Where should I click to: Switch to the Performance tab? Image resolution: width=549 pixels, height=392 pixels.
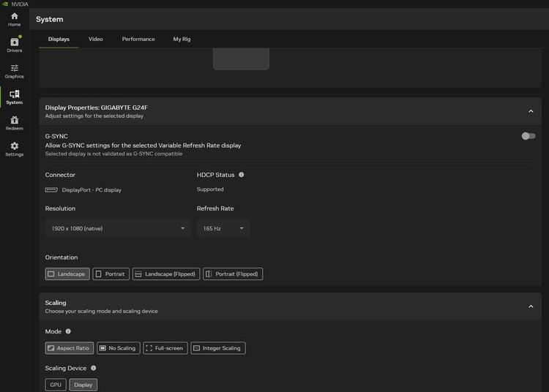[x=138, y=39]
